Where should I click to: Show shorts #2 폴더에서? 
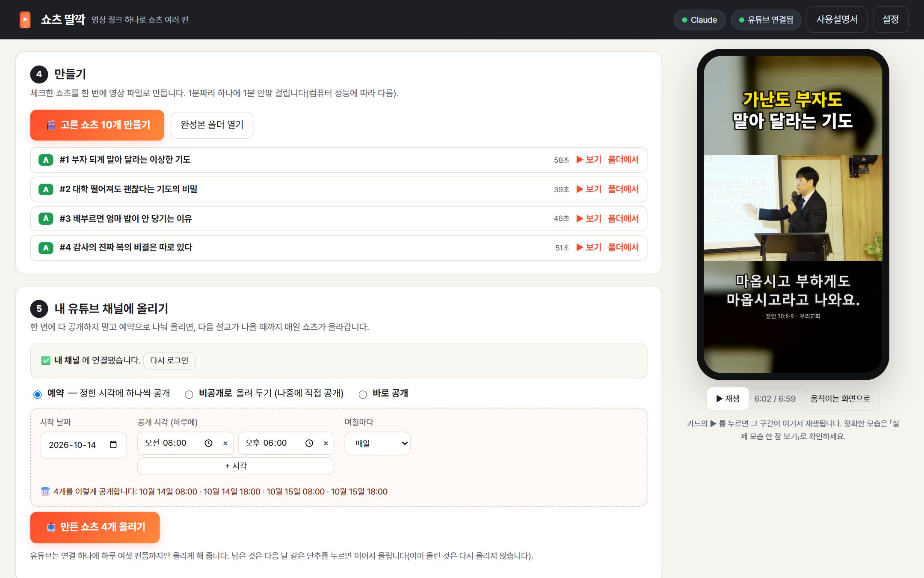coord(623,189)
